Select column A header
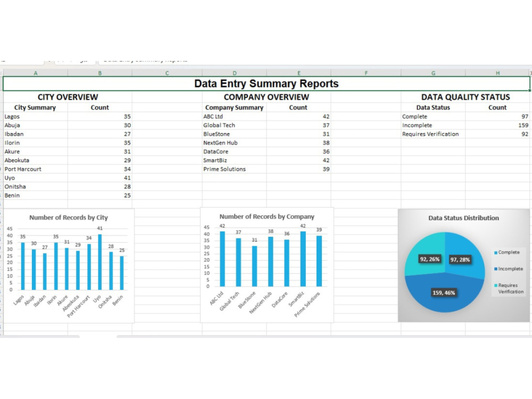 tap(36, 73)
